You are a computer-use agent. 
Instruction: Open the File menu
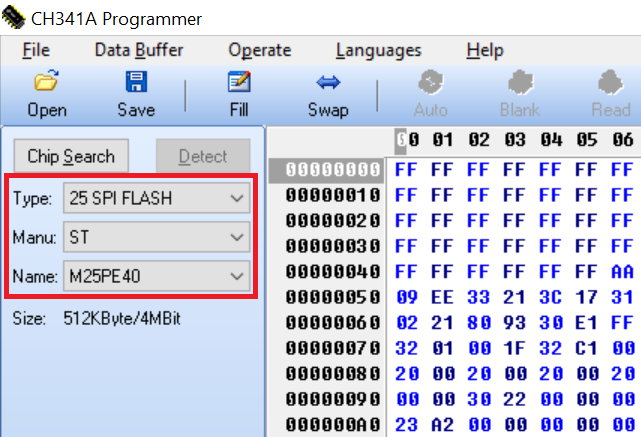click(35, 50)
